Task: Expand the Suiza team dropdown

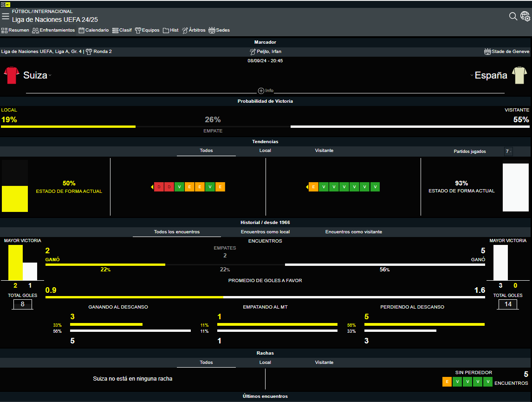Action: click(50, 76)
